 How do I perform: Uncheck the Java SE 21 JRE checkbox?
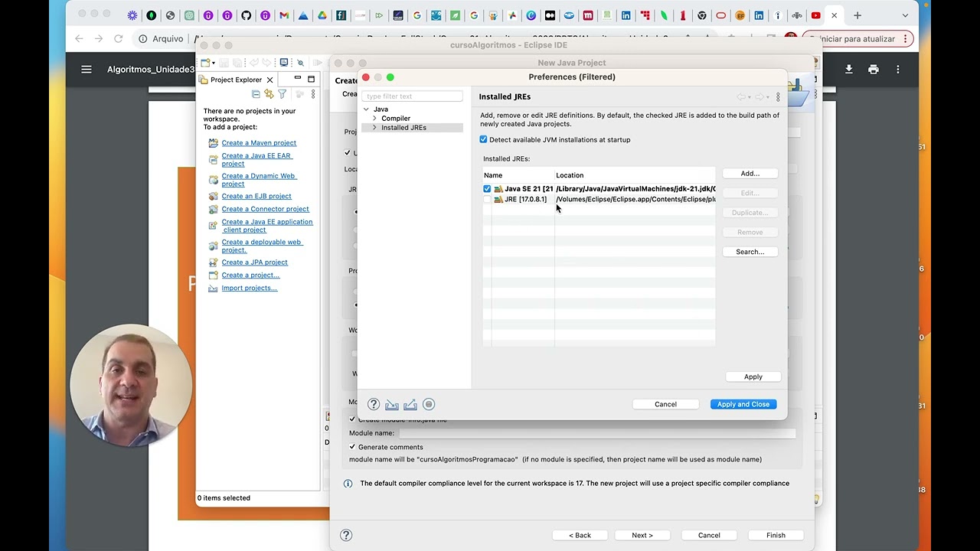click(487, 188)
